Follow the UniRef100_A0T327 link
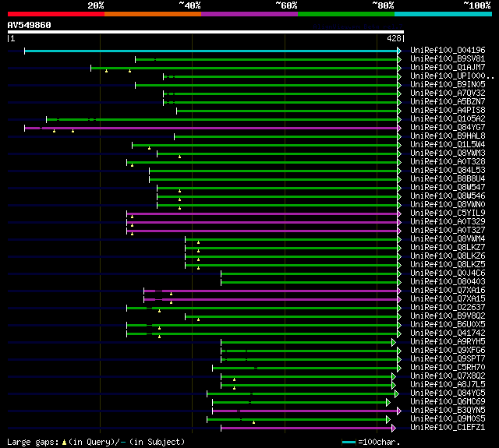The height and width of the screenshot is (448, 499). 448,230
